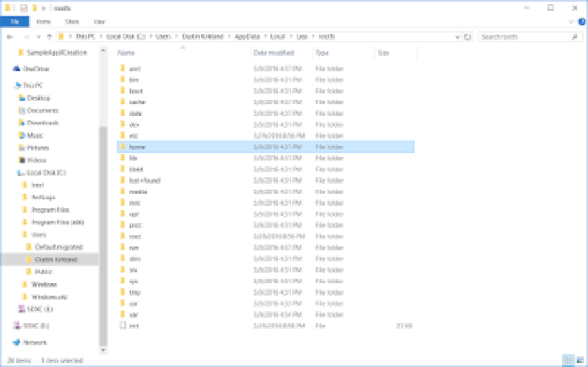Click 'This PC' in the address breadcrumb
Screen dimensions: 588x367
(86, 36)
